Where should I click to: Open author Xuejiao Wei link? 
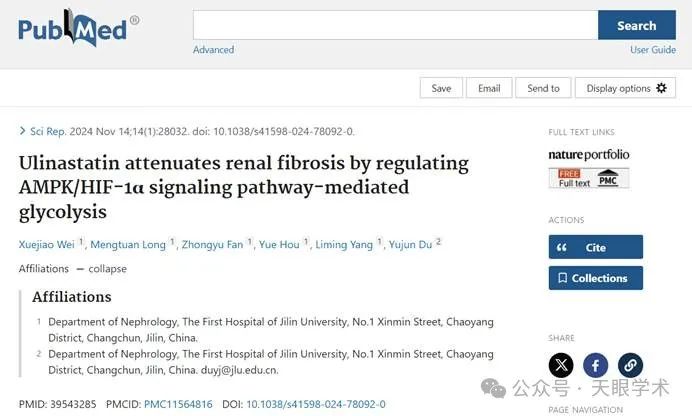[x=46, y=244]
